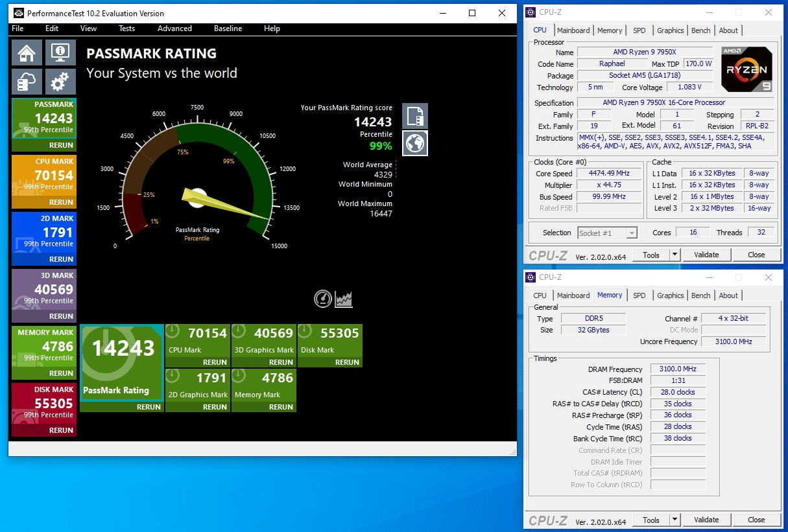The width and height of the screenshot is (788, 532).
Task: Click upper CPU-Z window title icon
Action: tap(531, 12)
